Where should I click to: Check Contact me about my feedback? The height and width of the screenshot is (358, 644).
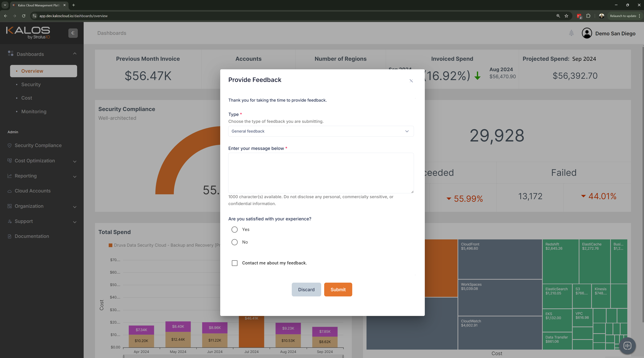coord(234,263)
